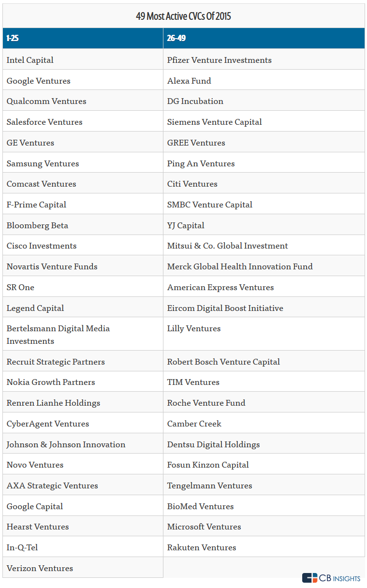The image size is (367, 588).
Task: Click the CB Insights logo icon
Action: coord(309,578)
